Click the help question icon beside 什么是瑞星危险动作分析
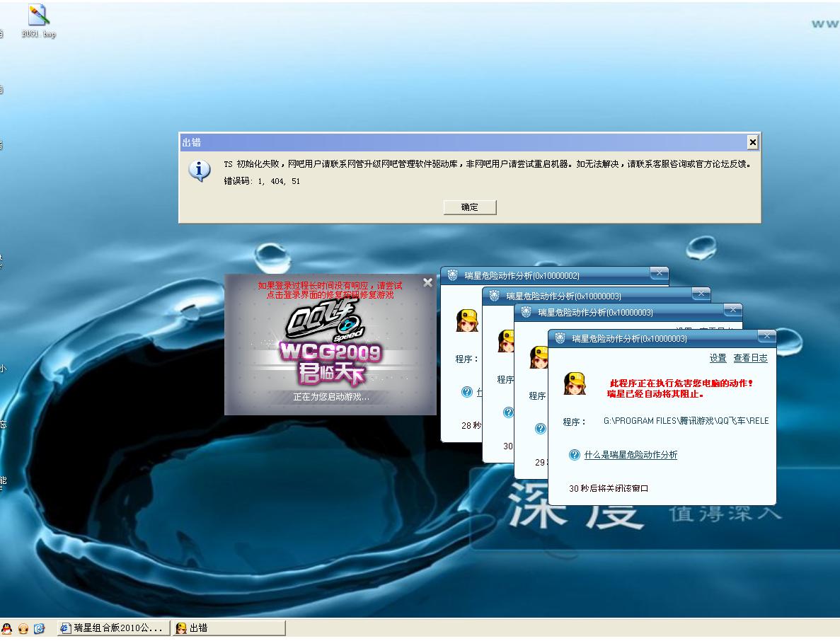The height and width of the screenshot is (641, 840). 575,455
